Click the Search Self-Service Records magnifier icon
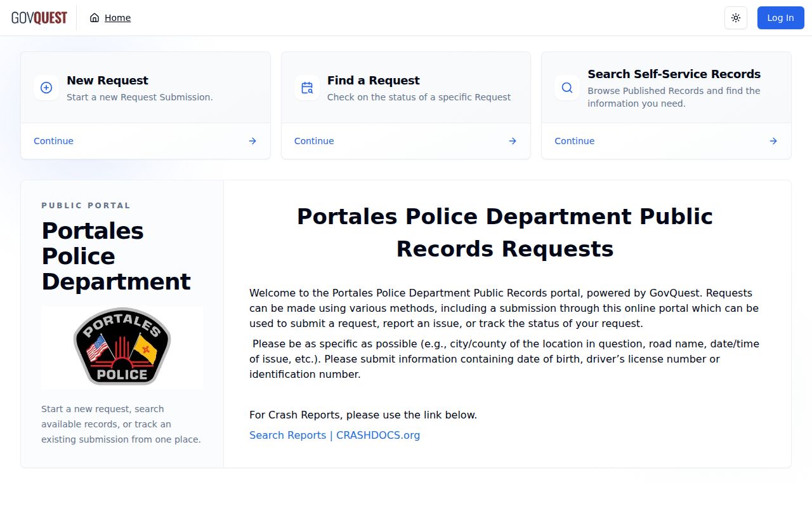 tap(567, 88)
